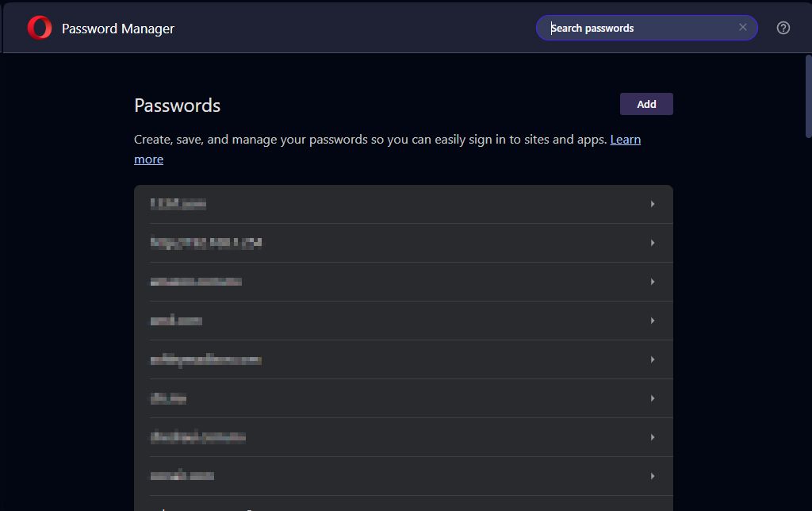812x511 pixels.
Task: Open the seventh password row's chevron
Action: coord(653,437)
